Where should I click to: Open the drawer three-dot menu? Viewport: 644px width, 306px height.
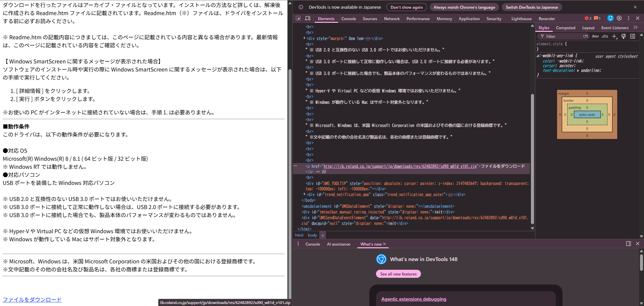(x=298, y=244)
